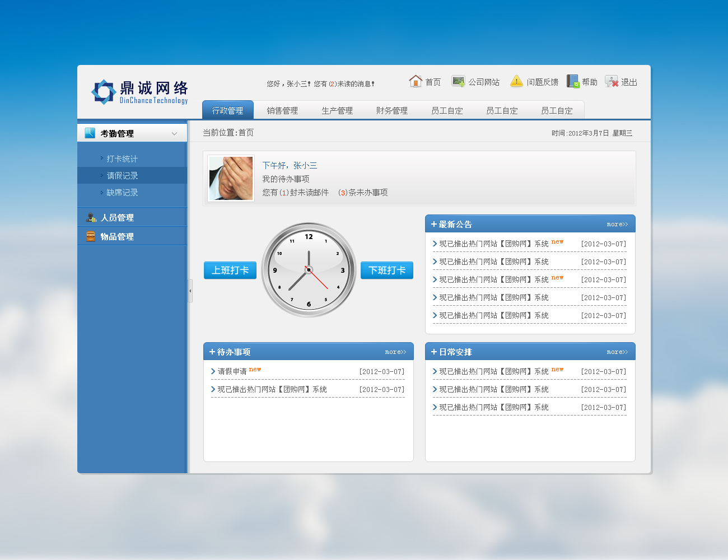
Task: Open the (3) pending items link
Action: point(343,193)
